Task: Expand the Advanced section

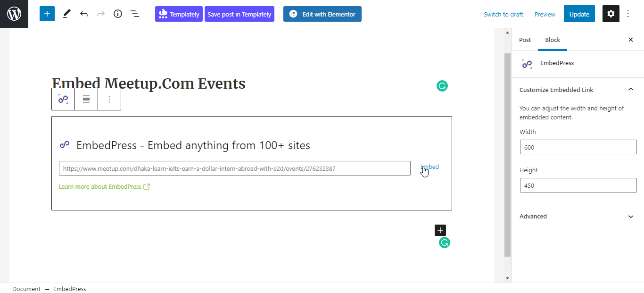Action: [x=578, y=216]
